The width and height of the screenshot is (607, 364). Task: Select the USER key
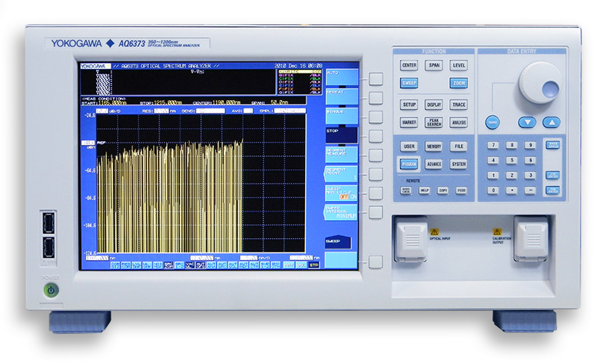(x=409, y=146)
